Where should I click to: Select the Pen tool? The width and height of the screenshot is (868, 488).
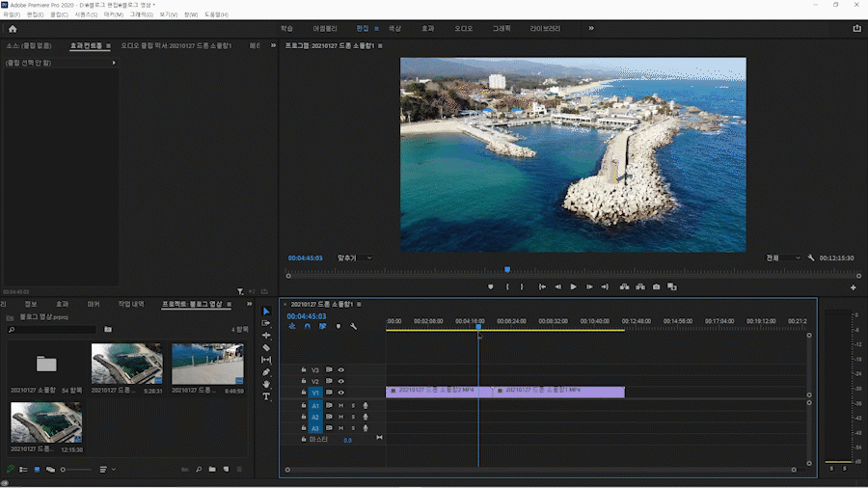[x=266, y=372]
